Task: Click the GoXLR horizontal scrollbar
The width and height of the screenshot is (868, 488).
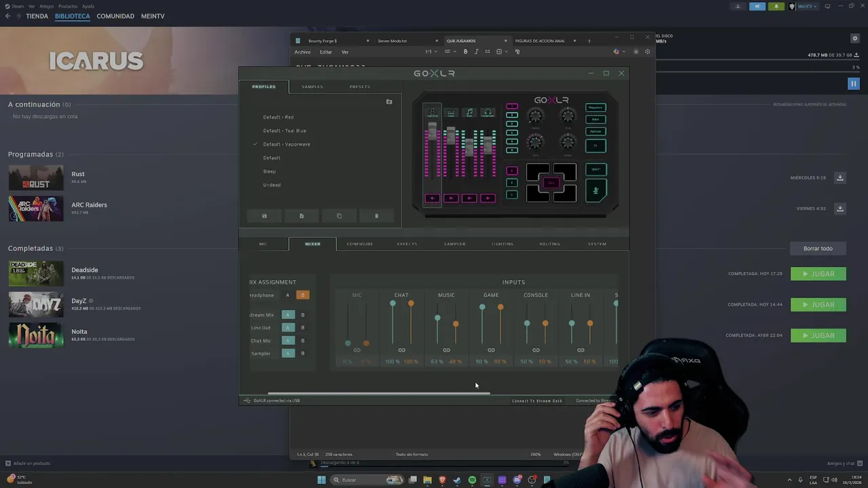Action: tap(378, 393)
